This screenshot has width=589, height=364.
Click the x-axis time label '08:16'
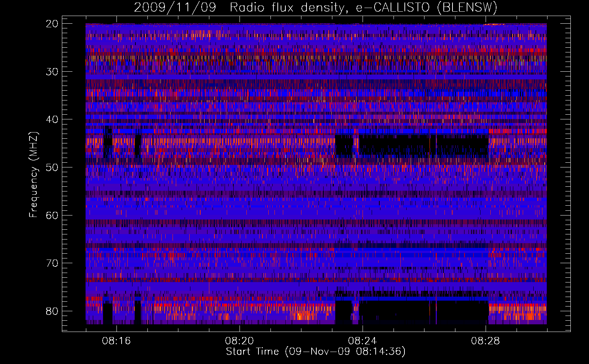point(116,341)
